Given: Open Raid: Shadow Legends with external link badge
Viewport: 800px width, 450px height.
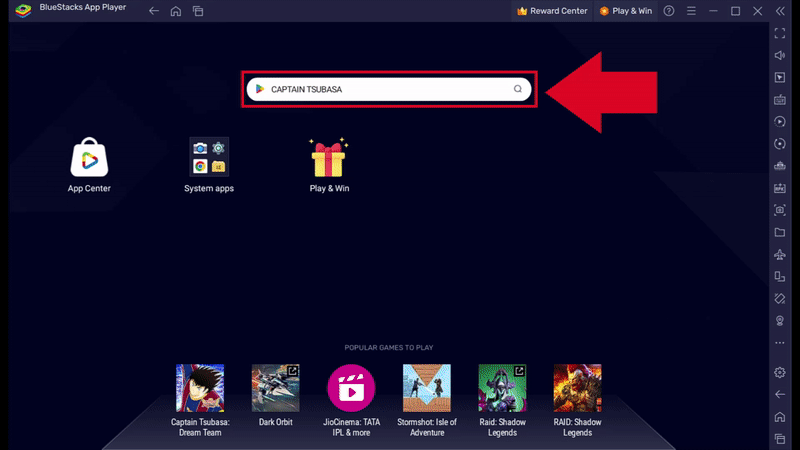Looking at the screenshot, I should (x=502, y=388).
